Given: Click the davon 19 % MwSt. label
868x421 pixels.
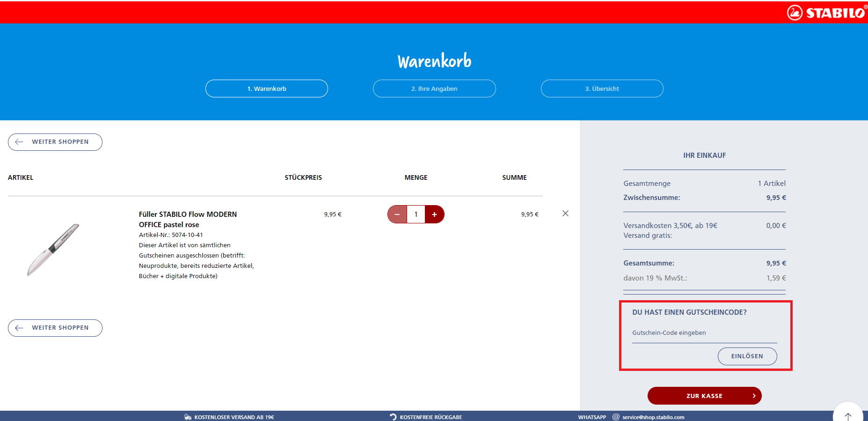Looking at the screenshot, I should [655, 278].
